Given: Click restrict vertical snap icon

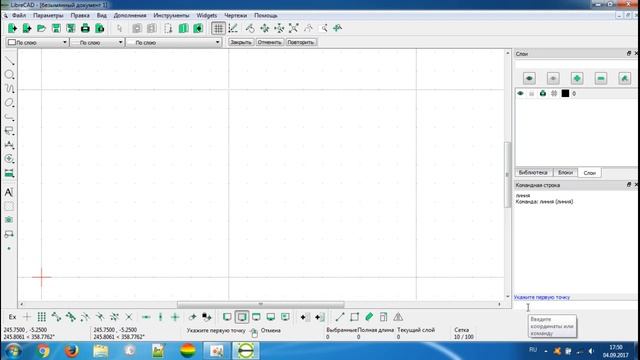Looking at the screenshot, I should [x=160, y=317].
